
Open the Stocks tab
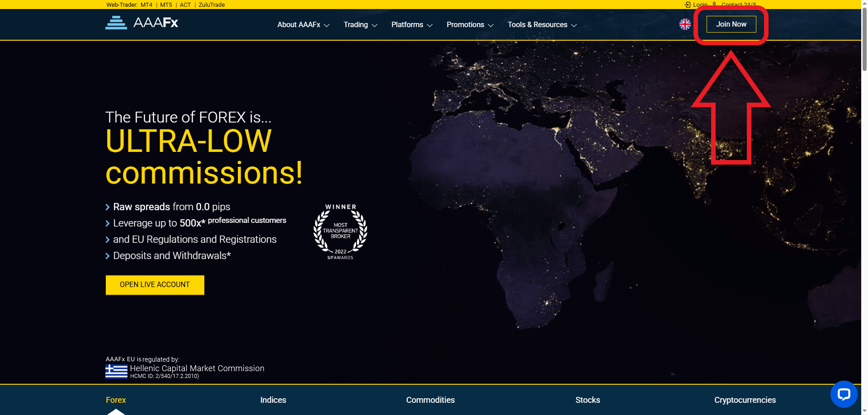tap(588, 400)
